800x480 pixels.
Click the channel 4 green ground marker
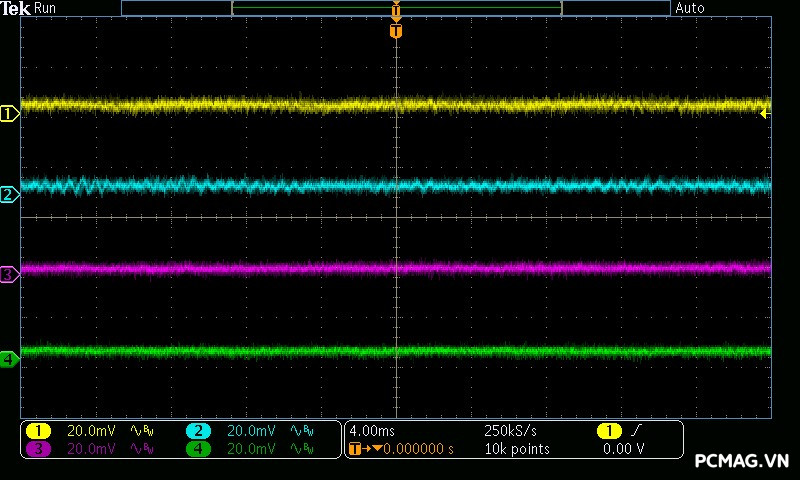9,358
